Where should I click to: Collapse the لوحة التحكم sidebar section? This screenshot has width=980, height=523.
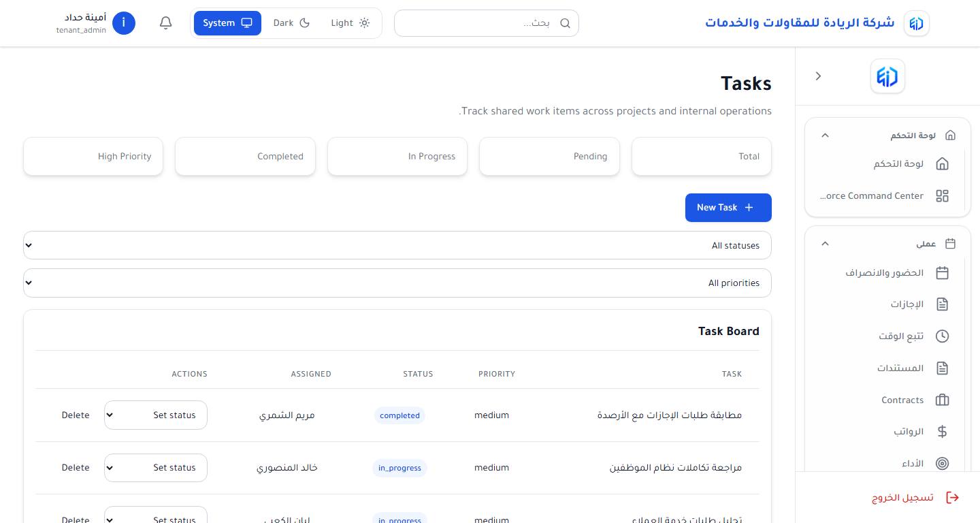tap(825, 136)
